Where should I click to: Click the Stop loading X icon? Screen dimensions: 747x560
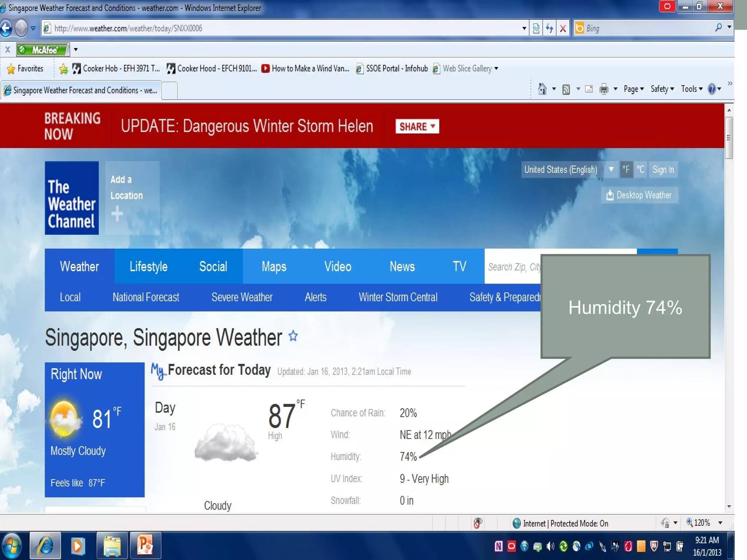tap(563, 28)
